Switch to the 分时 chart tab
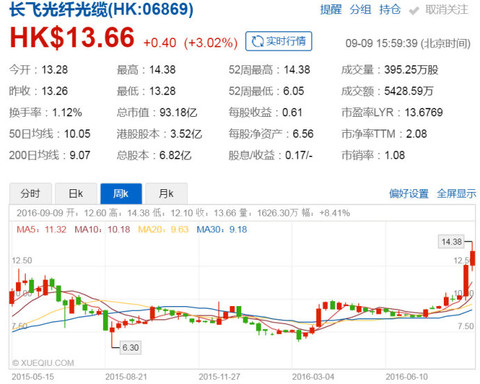This screenshot has height=384, width=480. pos(30,193)
